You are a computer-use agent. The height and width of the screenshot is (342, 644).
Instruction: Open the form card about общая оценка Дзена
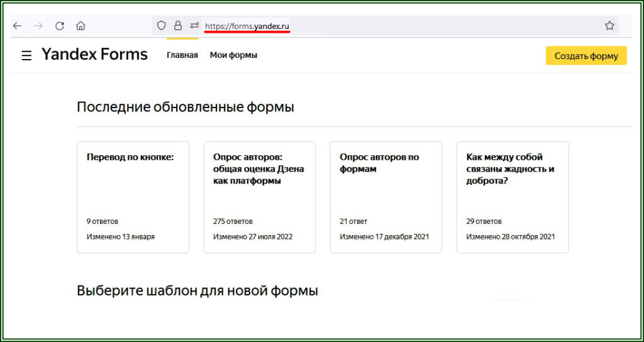click(260, 197)
